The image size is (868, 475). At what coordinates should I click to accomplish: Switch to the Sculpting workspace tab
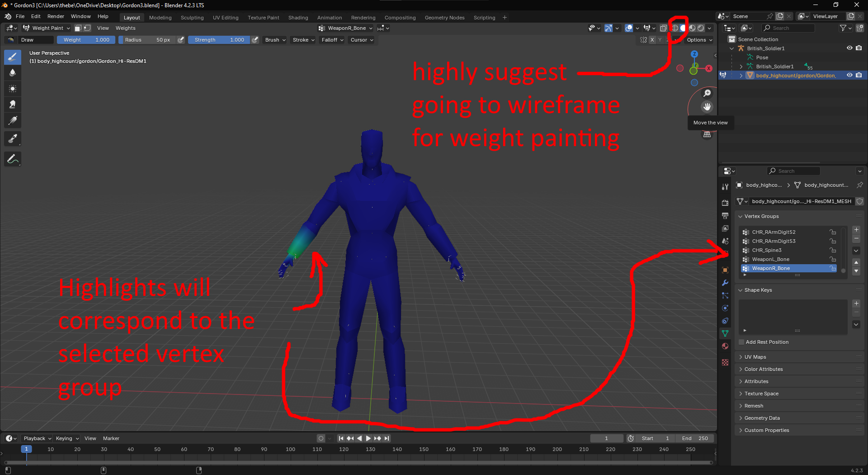(192, 18)
